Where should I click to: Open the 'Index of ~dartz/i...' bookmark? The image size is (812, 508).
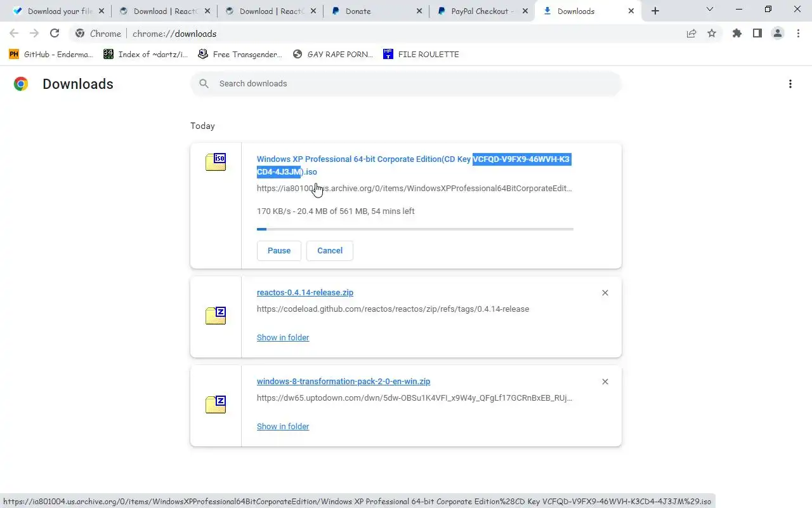tap(146, 55)
